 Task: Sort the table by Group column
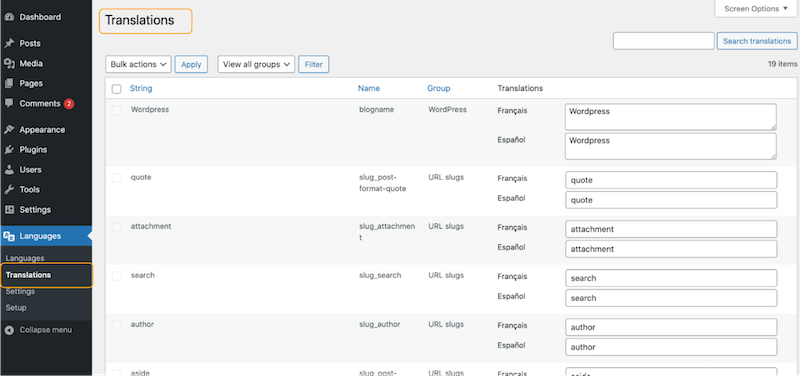point(439,88)
